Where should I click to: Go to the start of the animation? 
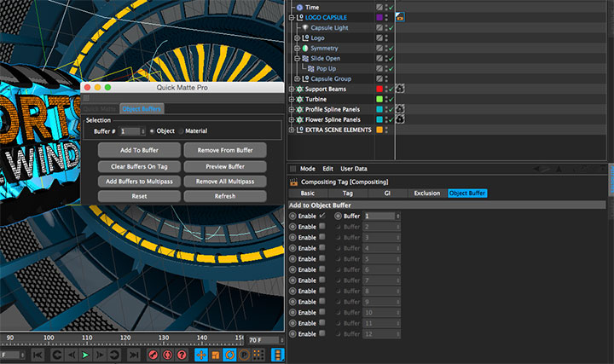[x=38, y=354]
